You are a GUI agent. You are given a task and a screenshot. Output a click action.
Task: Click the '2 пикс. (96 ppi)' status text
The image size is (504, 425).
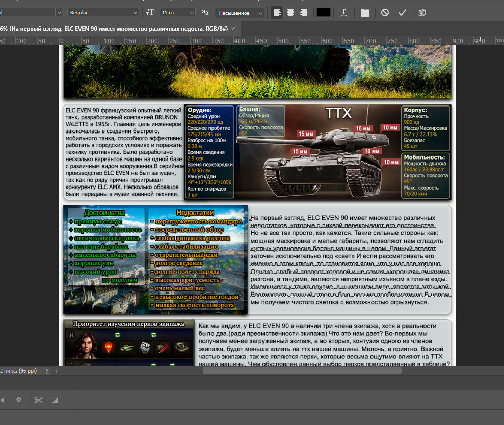tap(18, 370)
